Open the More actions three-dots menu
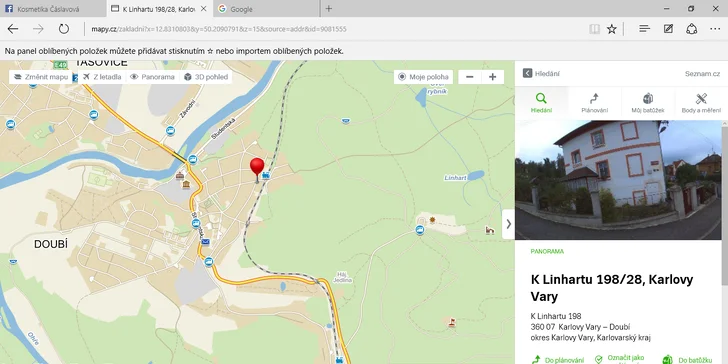This screenshot has width=728, height=364. coord(715,29)
